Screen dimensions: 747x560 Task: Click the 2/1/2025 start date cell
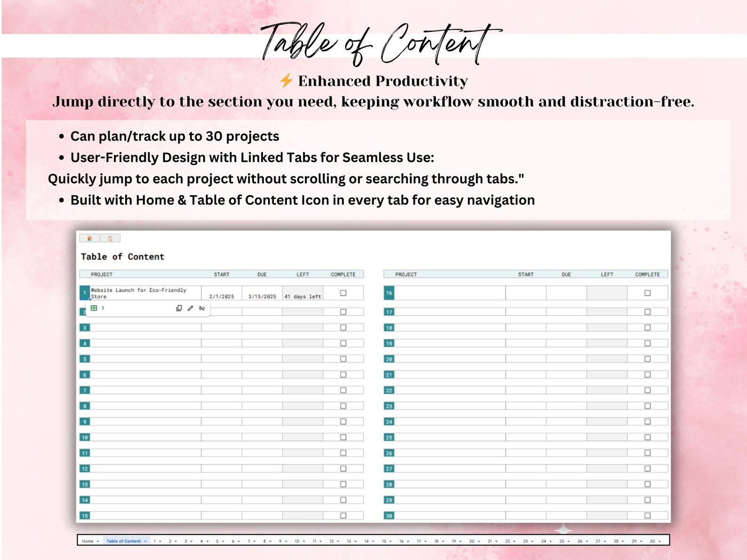[x=222, y=293]
